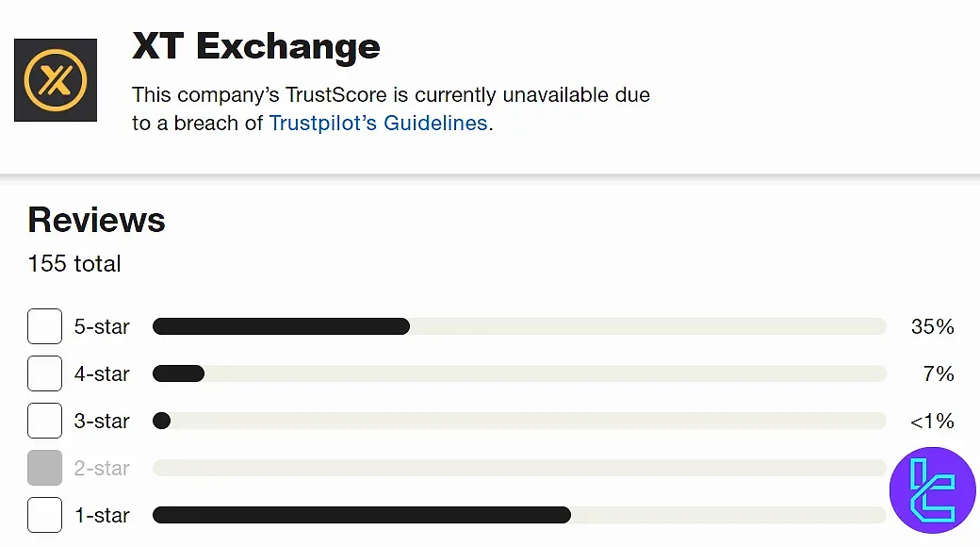Image resolution: width=980 pixels, height=547 pixels.
Task: Click the <1% percentage value
Action: point(932,422)
